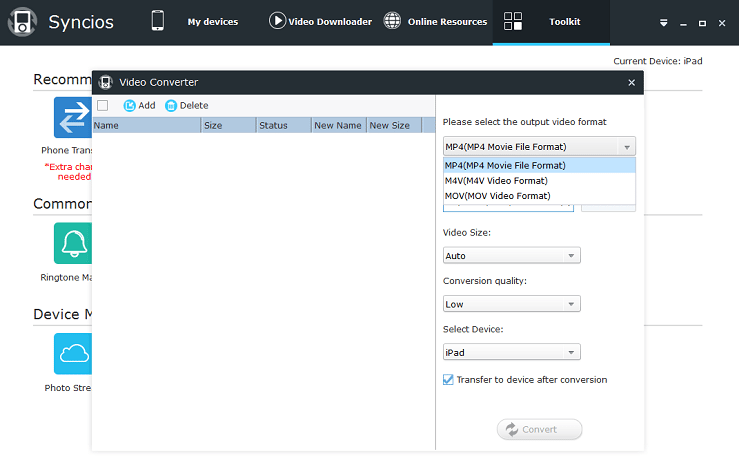
Task: Open Online Resources globe icon
Action: pos(392,21)
